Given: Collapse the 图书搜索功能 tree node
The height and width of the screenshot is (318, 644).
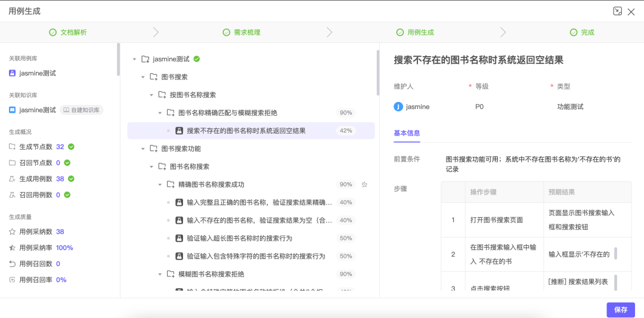Looking at the screenshot, I should pyautogui.click(x=143, y=149).
